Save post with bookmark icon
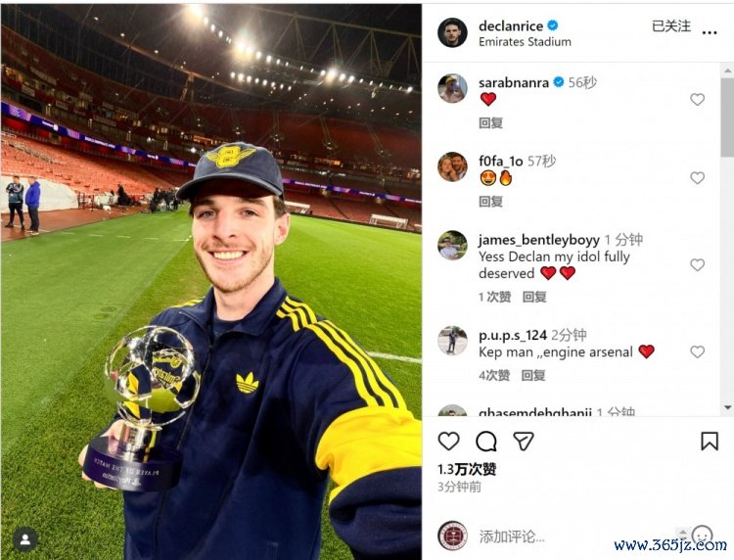 710,442
